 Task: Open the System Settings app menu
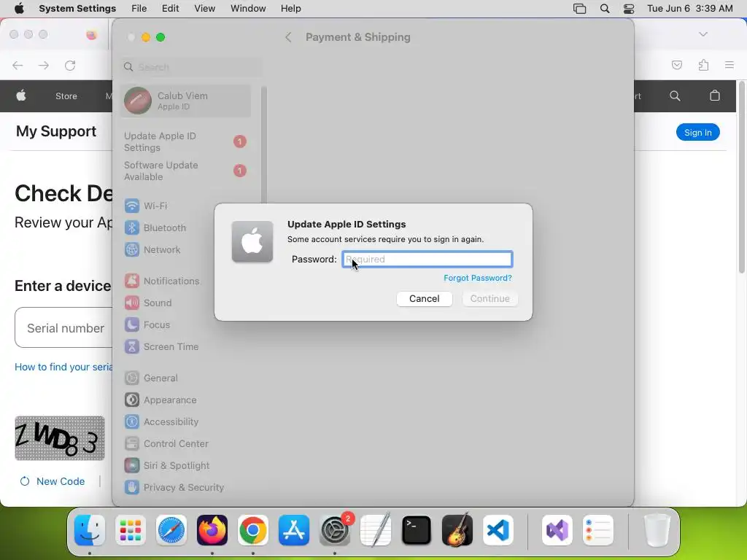[77, 9]
